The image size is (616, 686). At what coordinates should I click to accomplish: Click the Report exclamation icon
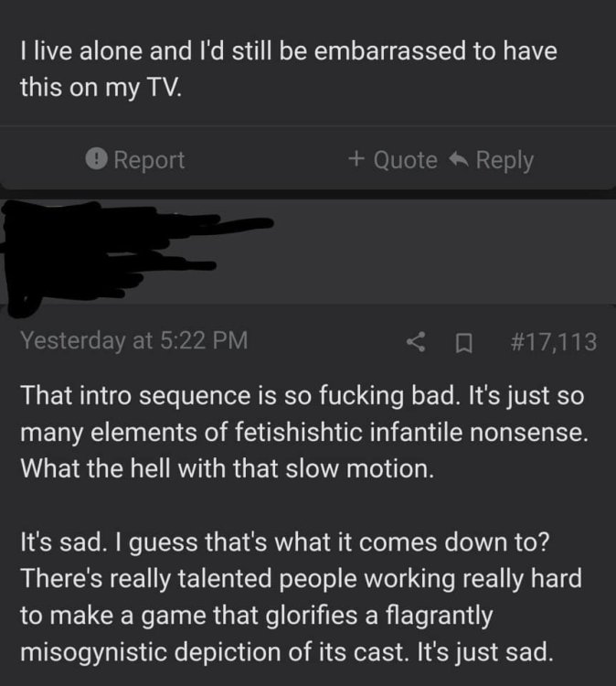(x=97, y=160)
